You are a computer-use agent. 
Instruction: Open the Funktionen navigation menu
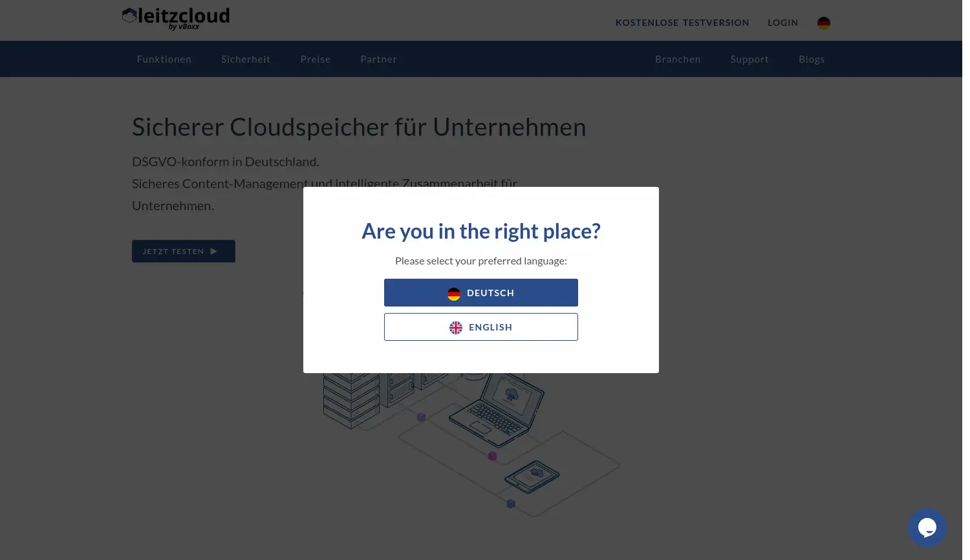coord(164,59)
